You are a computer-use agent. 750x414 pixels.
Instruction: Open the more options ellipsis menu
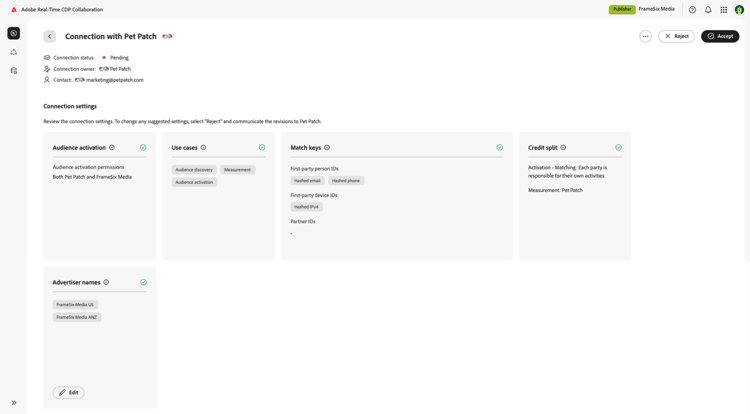pyautogui.click(x=645, y=36)
